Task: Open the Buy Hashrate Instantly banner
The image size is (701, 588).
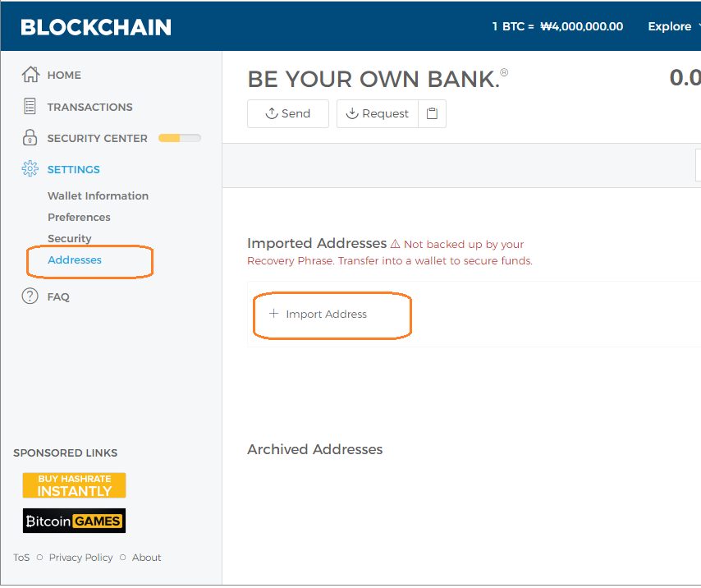Action: point(74,485)
